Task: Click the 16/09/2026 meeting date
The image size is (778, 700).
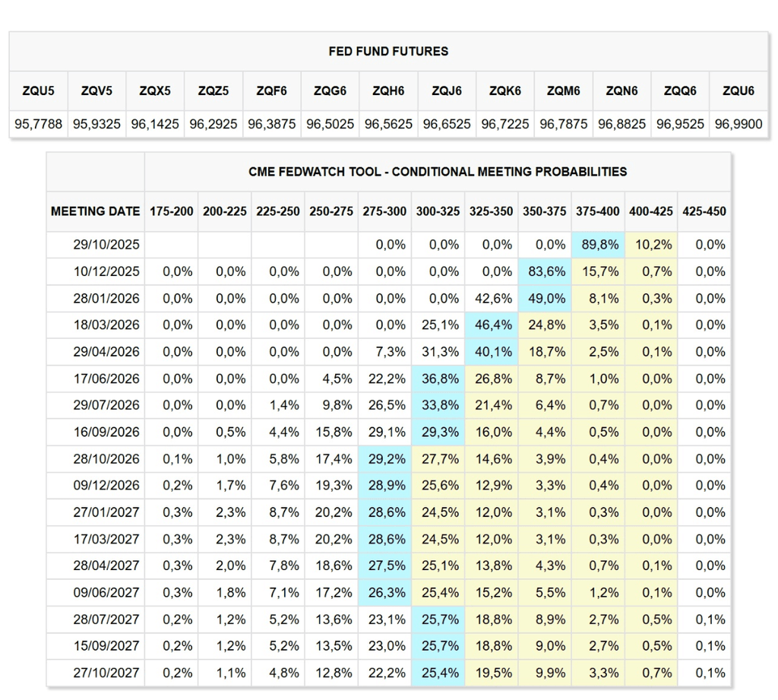Action: [106, 432]
